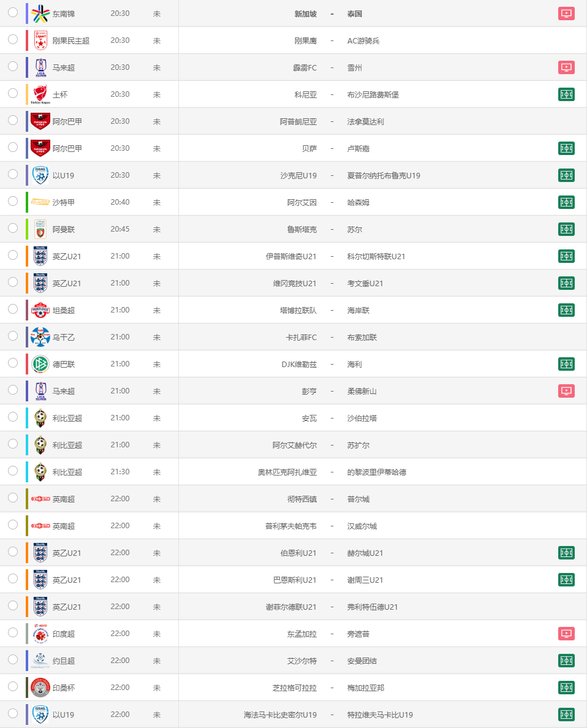Click the 土杯 league logo
This screenshot has height=728, width=587.
(40, 94)
